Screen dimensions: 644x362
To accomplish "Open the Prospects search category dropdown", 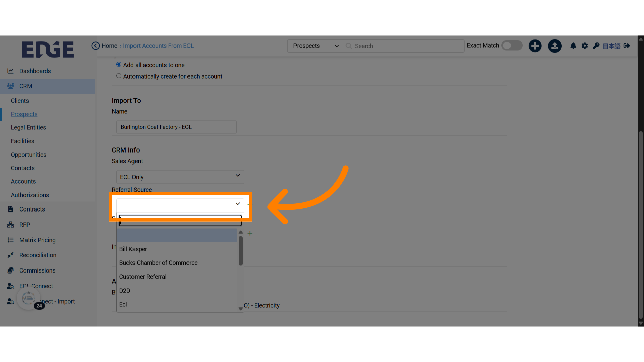I will click(x=315, y=46).
